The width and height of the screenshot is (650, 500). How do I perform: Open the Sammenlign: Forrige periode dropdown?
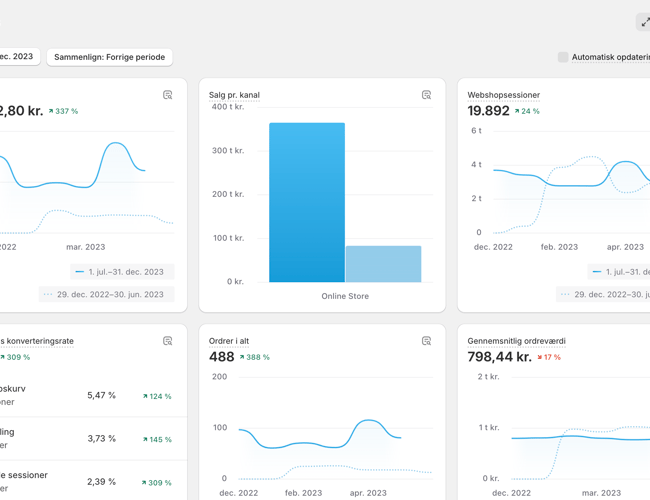click(109, 57)
